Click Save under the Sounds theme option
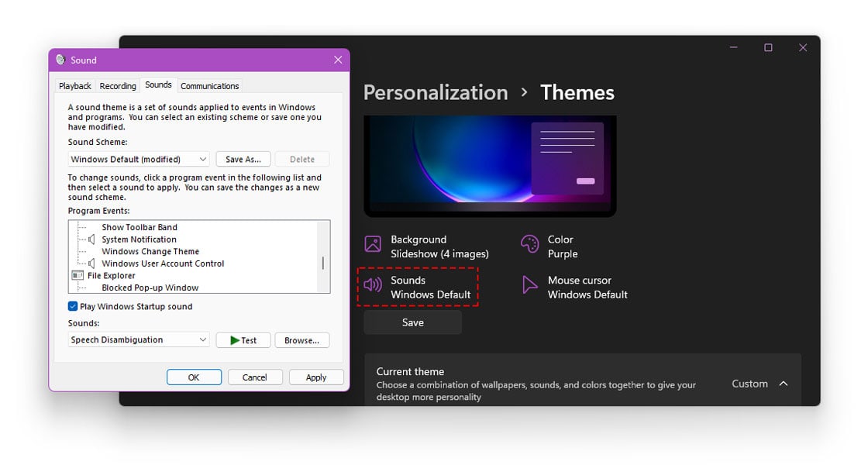 pos(412,322)
